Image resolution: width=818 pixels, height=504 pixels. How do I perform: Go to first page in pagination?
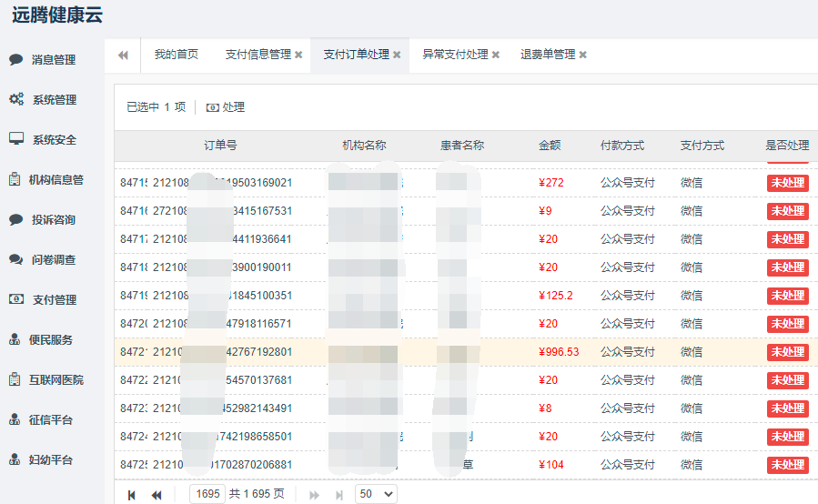[x=132, y=494]
